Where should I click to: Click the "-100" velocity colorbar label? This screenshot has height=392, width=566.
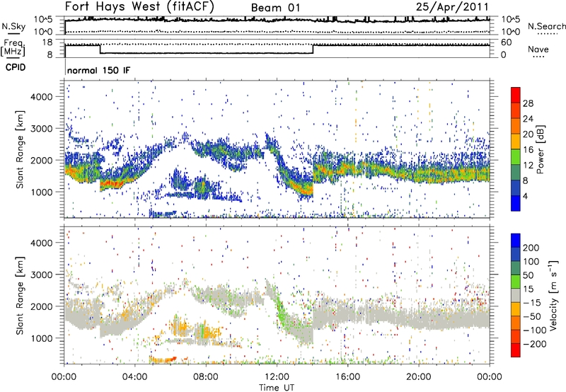click(x=534, y=330)
